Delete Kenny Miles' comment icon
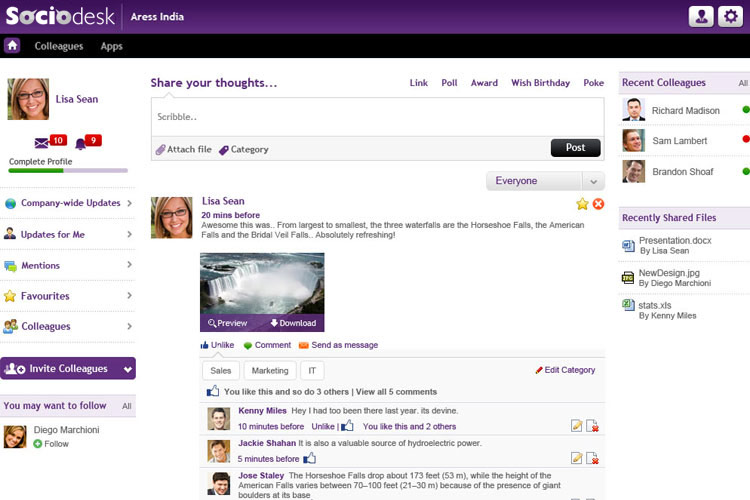750x500 pixels. point(592,425)
